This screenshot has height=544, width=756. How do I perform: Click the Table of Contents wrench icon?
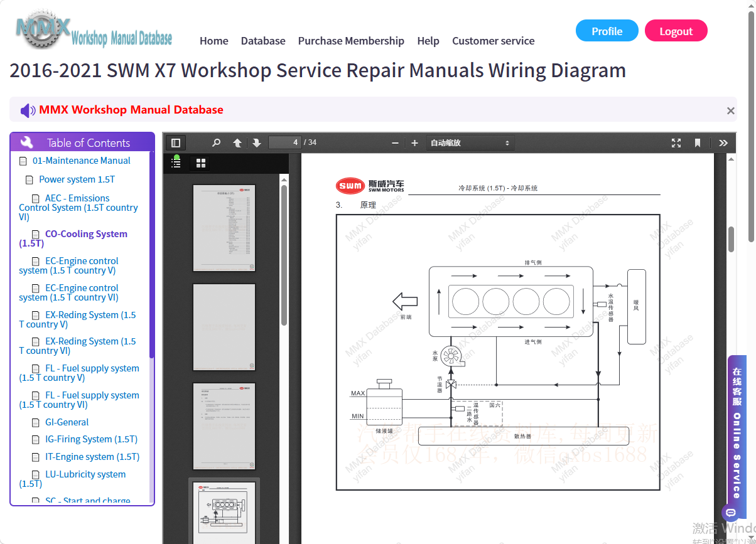(x=26, y=142)
